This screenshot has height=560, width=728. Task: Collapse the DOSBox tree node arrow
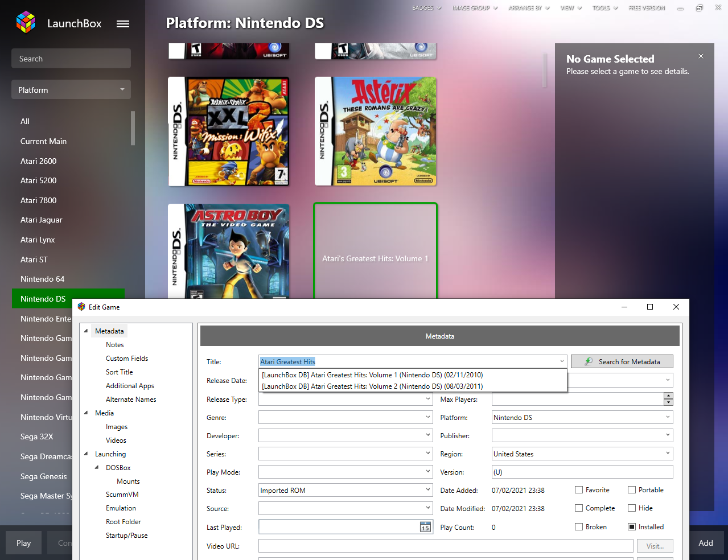(97, 468)
